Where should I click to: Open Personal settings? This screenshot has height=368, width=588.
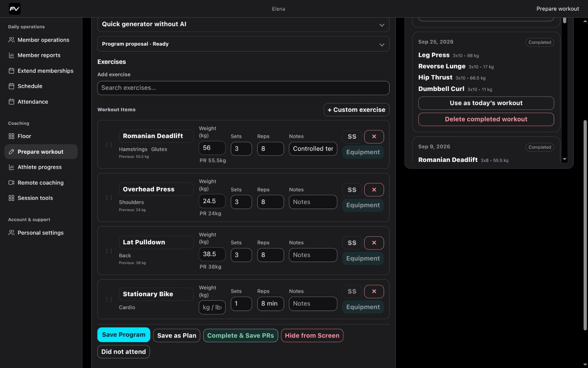click(x=41, y=233)
